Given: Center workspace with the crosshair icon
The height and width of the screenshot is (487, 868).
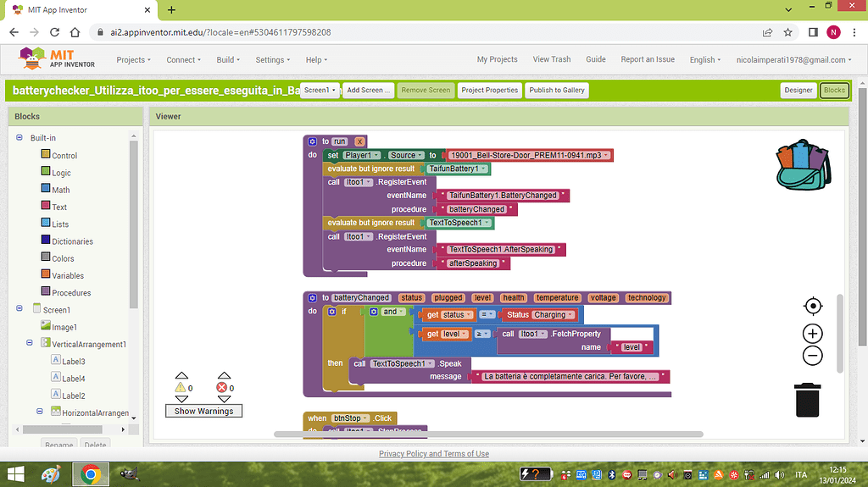Looking at the screenshot, I should coord(812,306).
